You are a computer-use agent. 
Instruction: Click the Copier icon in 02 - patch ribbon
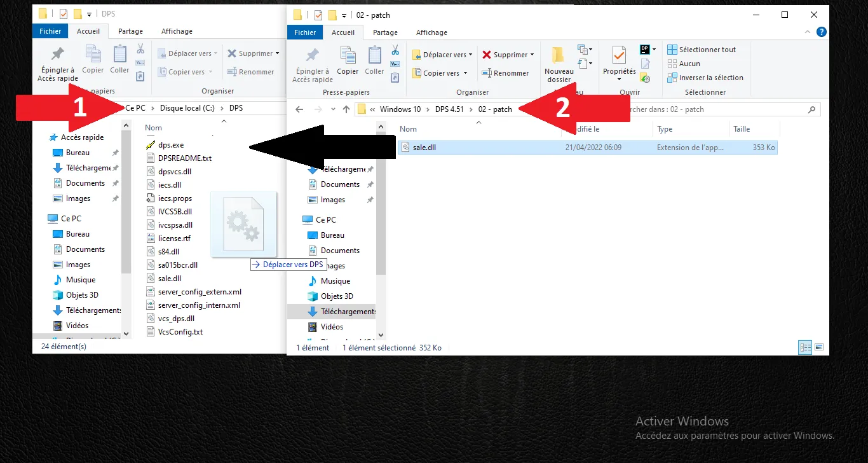pos(348,61)
